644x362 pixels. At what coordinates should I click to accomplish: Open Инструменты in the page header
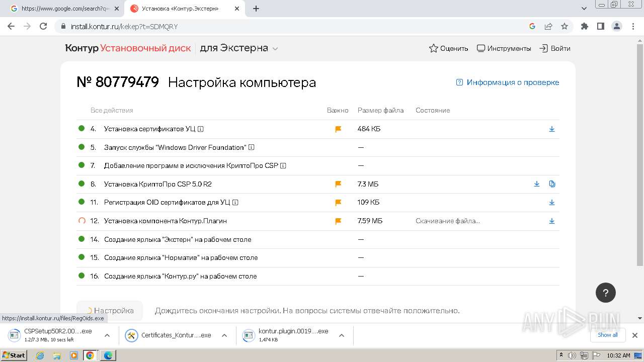[504, 48]
